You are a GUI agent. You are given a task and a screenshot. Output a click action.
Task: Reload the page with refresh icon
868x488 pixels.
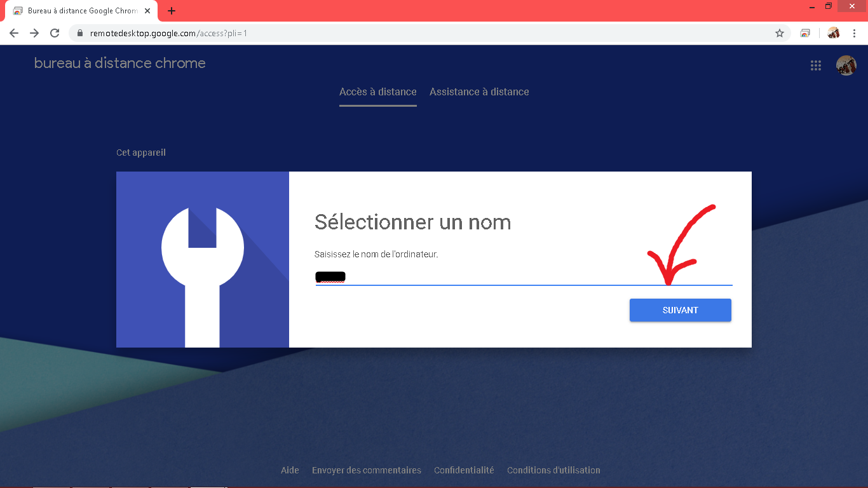[55, 33]
